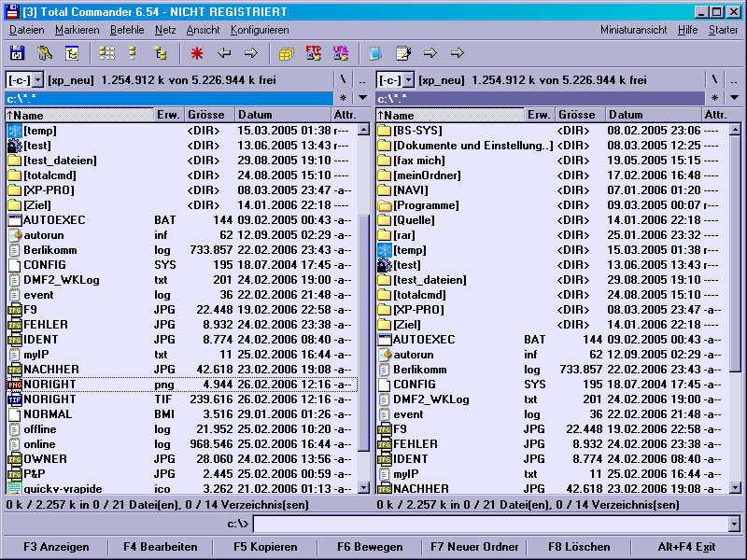747x560 pixels.
Task: Click F8 Löschen button
Action: click(579, 547)
